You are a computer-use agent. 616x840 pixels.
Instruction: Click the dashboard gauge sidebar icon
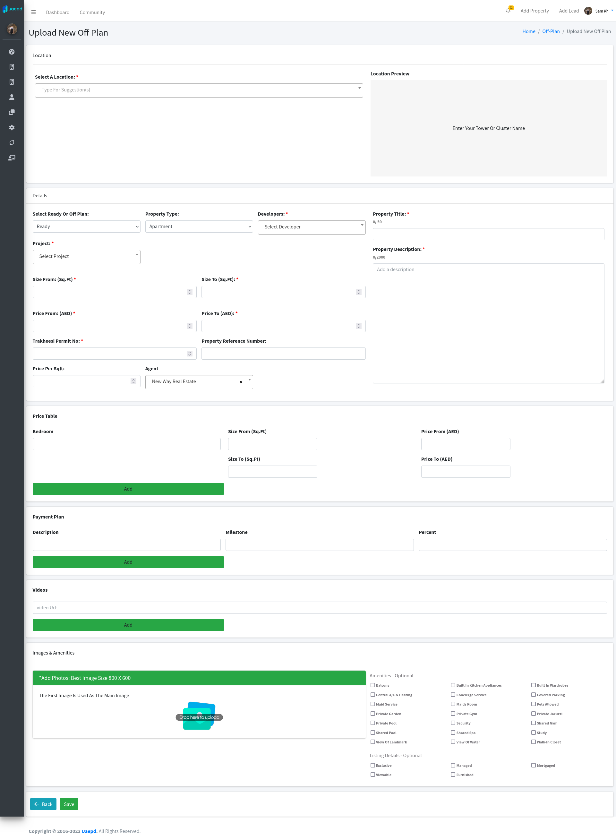click(x=12, y=52)
